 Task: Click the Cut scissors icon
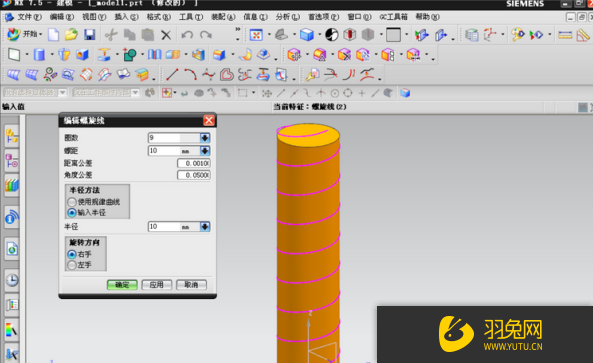111,35
